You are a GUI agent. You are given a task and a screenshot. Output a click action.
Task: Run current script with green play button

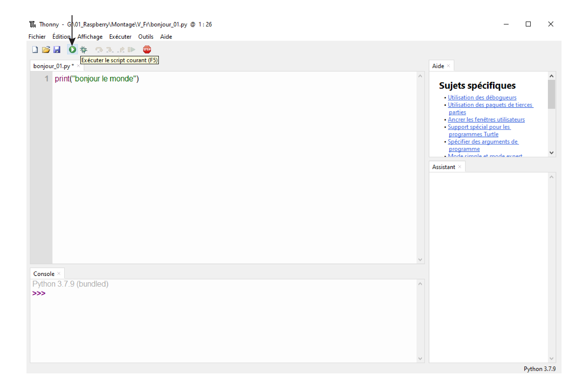(72, 50)
